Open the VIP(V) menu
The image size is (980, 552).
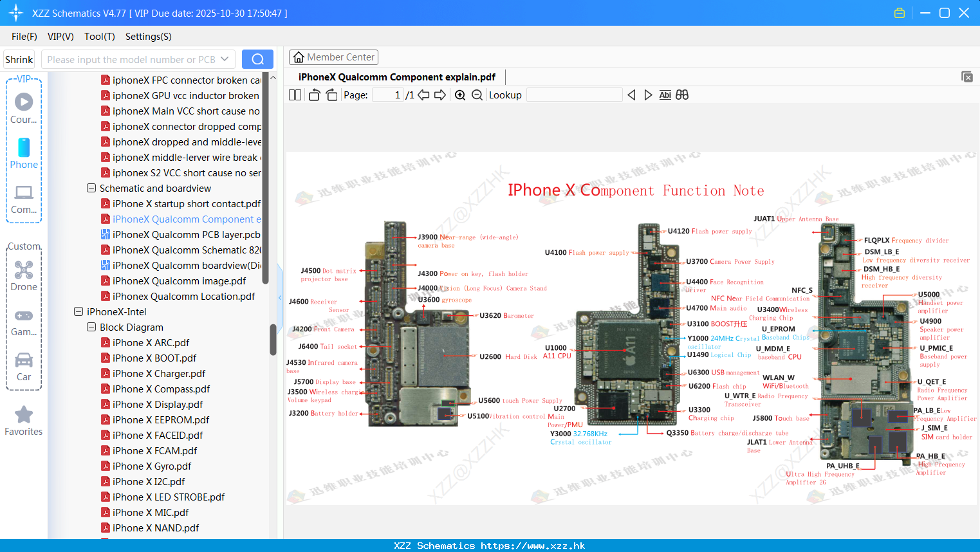pos(60,36)
